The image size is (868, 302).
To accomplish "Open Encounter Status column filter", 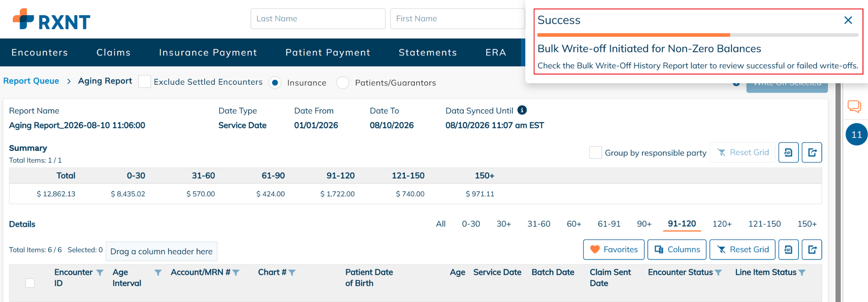I will click(718, 272).
